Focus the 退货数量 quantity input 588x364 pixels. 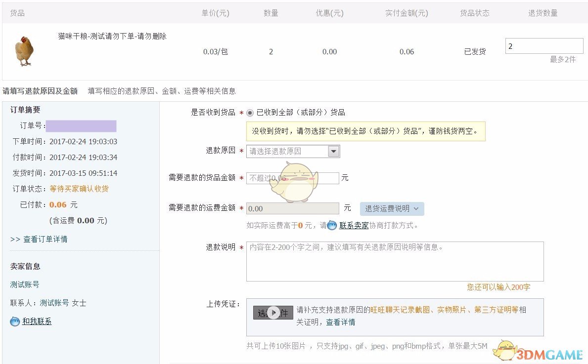click(x=544, y=46)
